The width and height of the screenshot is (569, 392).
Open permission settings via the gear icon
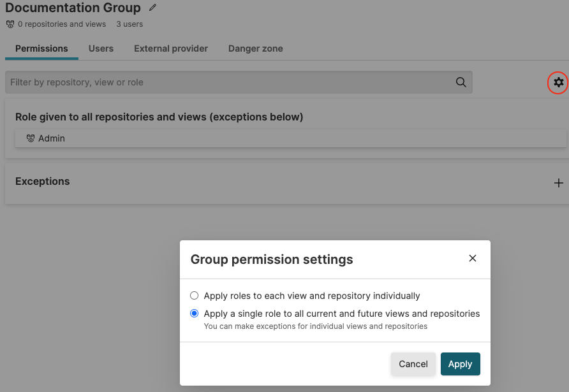click(x=558, y=83)
